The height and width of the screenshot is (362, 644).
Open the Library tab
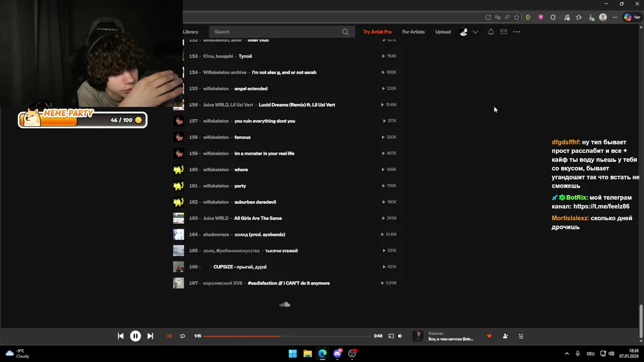tap(191, 32)
